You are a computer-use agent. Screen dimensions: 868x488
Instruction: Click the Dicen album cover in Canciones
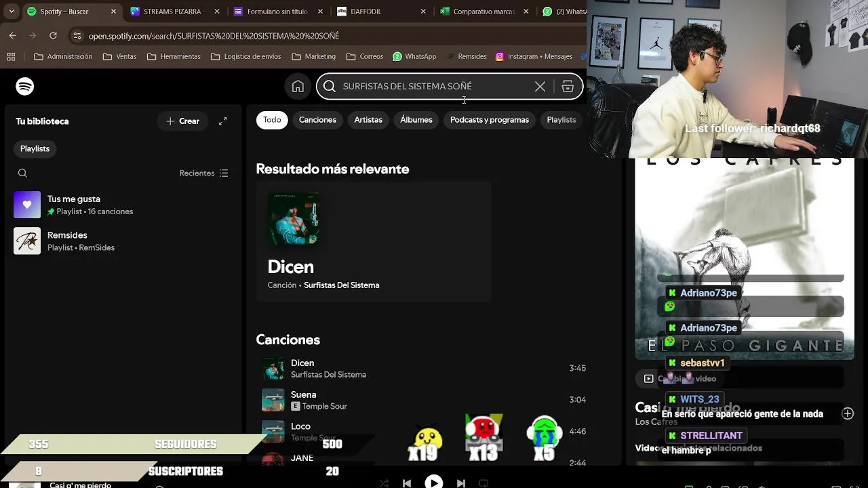pos(273,369)
